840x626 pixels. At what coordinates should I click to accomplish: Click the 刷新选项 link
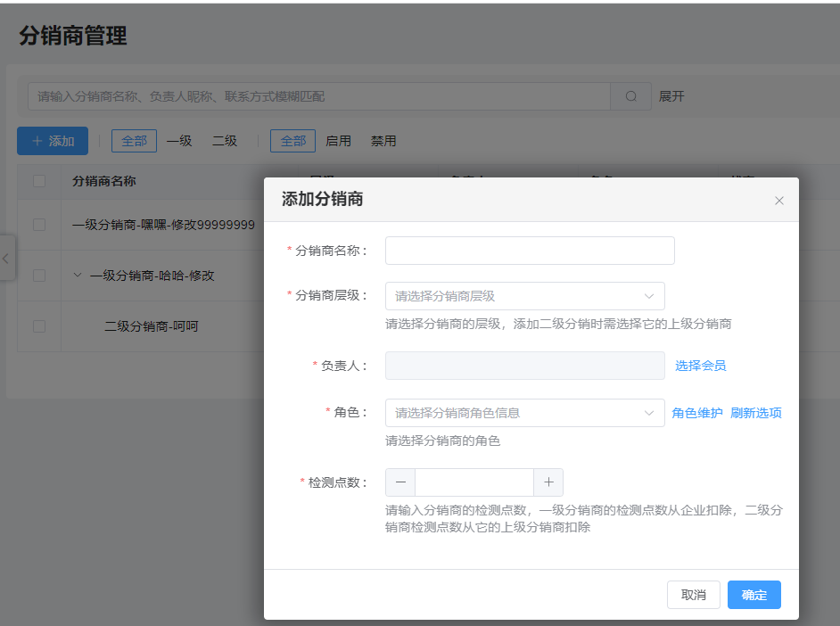click(755, 413)
